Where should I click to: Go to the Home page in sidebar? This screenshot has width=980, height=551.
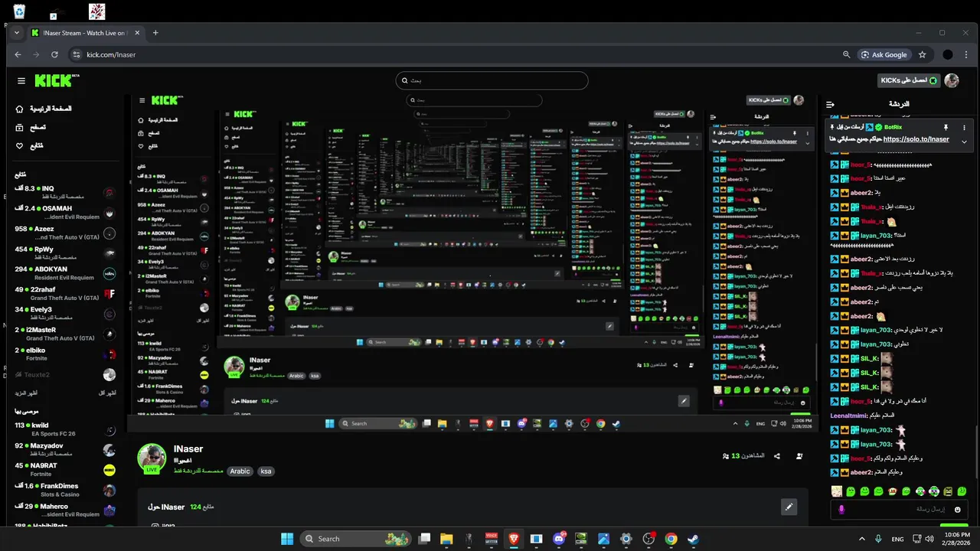(44, 109)
